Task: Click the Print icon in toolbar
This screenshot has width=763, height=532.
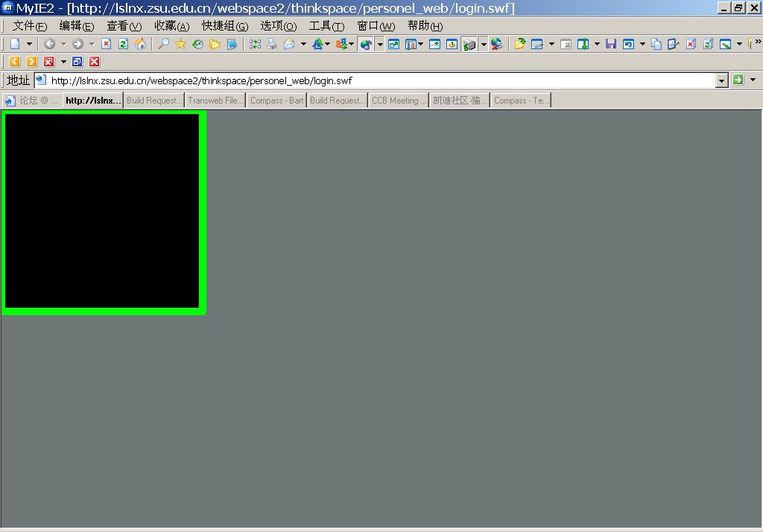Action: point(272,44)
